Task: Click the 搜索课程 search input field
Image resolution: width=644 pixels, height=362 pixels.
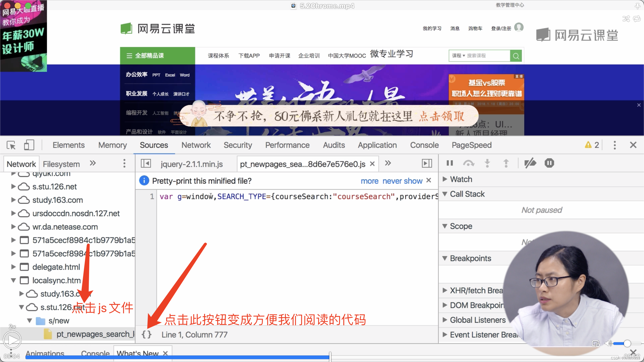Action: click(x=488, y=56)
